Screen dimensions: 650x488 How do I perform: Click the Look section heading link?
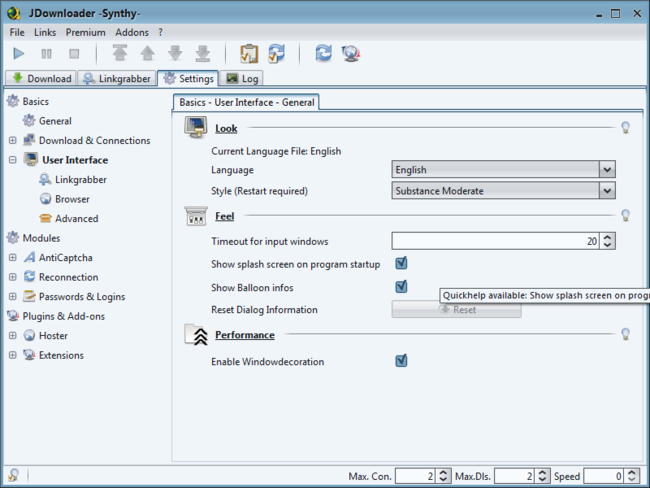pos(226,129)
